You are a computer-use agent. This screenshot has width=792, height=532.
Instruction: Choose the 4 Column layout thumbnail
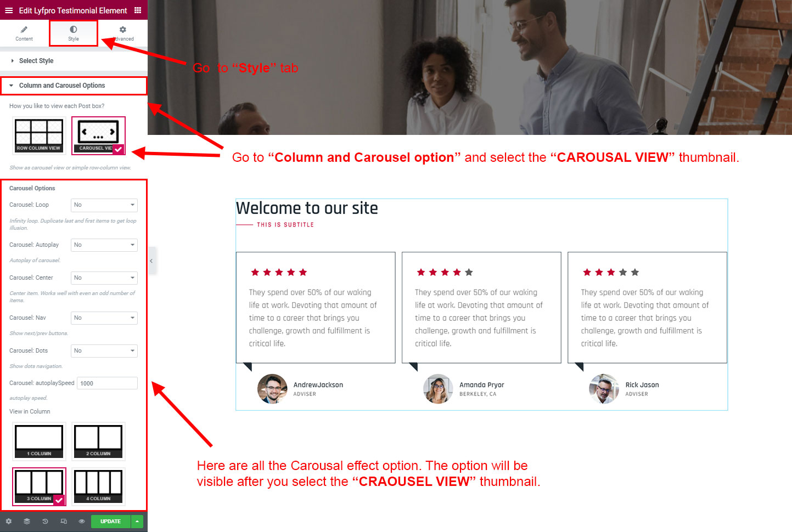tap(98, 486)
